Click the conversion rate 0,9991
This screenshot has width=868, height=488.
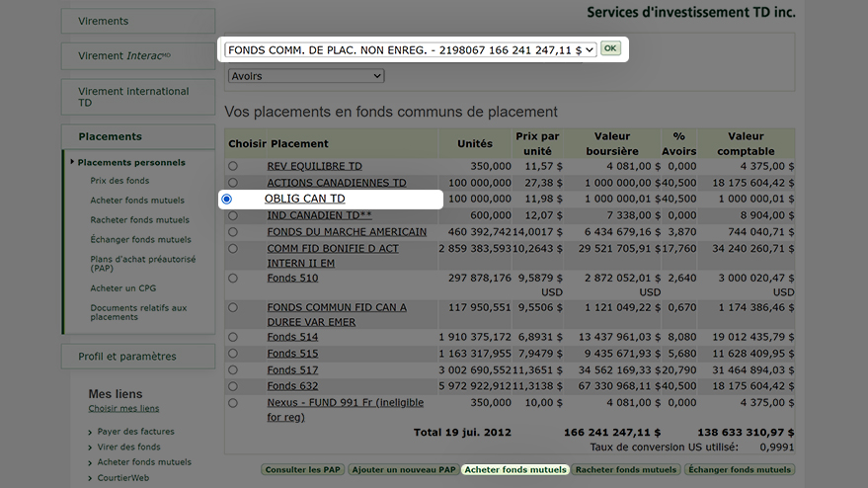click(777, 447)
